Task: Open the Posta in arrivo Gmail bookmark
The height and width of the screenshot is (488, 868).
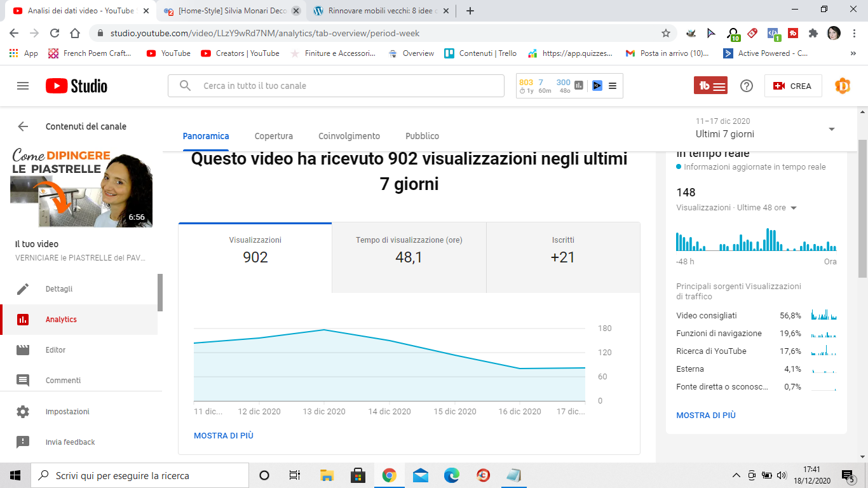Action: click(667, 53)
